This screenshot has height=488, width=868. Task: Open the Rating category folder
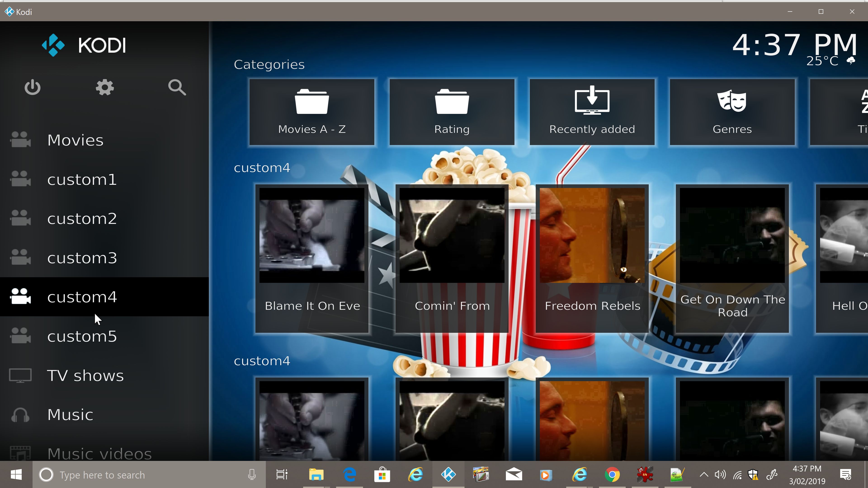coord(452,112)
